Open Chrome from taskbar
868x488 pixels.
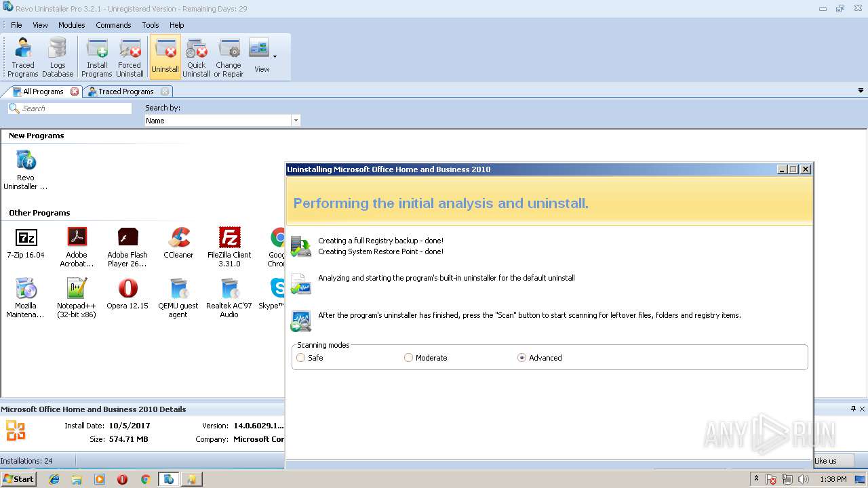click(x=145, y=479)
